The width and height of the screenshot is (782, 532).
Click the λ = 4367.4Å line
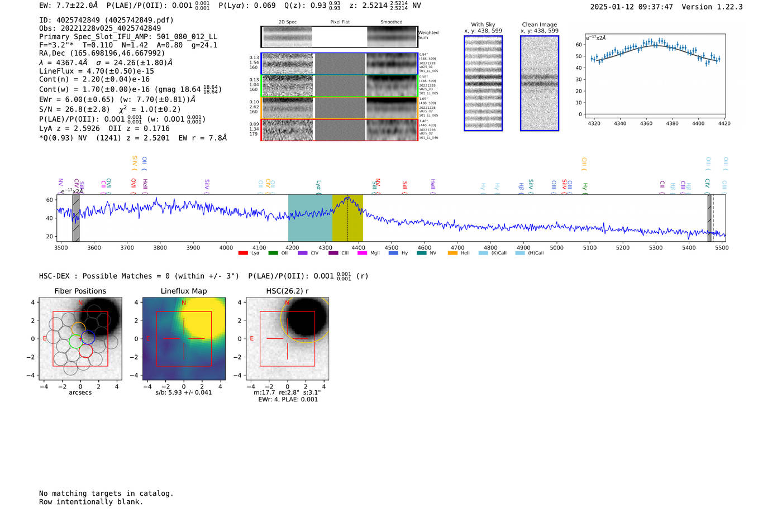106,63
